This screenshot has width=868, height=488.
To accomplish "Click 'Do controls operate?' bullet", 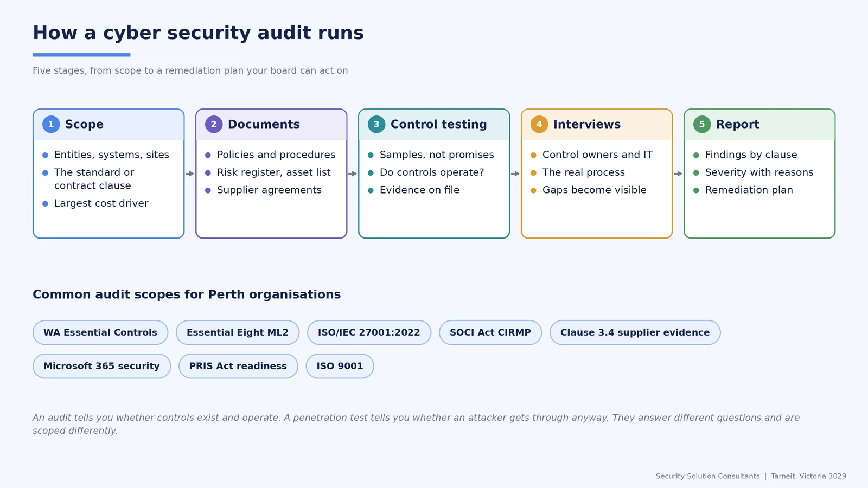I will click(x=432, y=172).
